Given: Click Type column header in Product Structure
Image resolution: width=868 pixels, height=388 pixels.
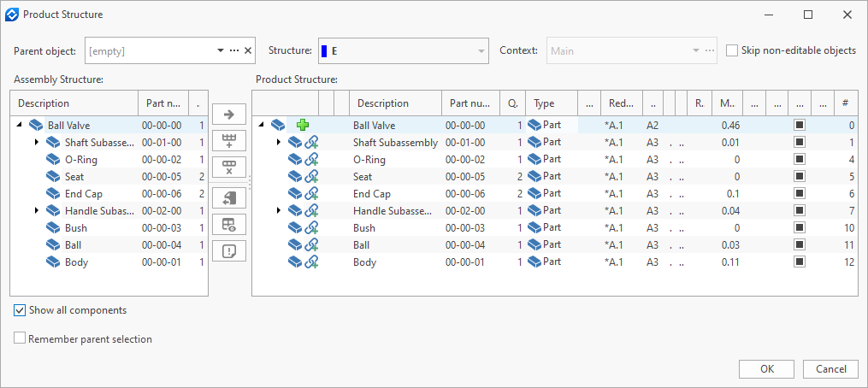Looking at the screenshot, I should point(552,103).
